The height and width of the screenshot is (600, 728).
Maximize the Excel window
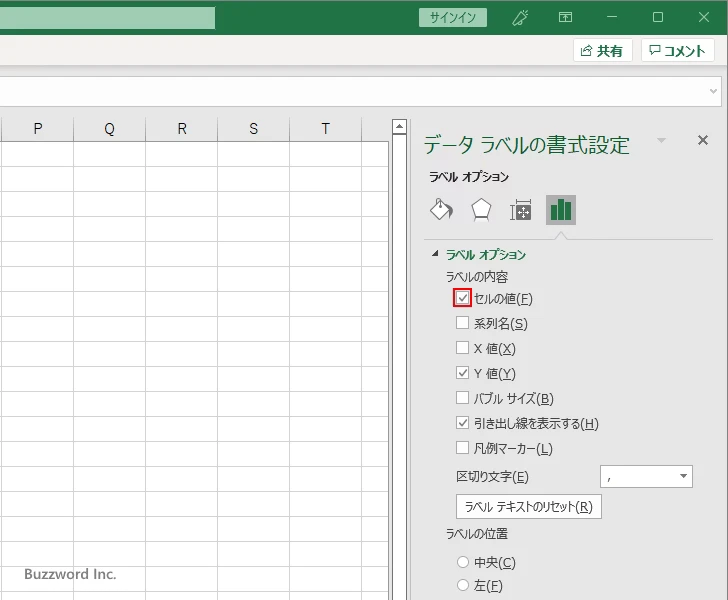[658, 18]
